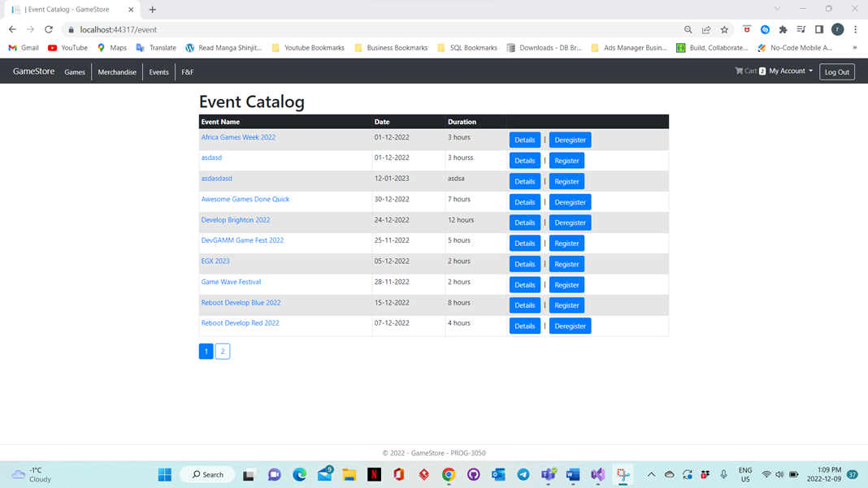Open the Africa Games Week 2022 event link
868x488 pixels.
point(238,137)
